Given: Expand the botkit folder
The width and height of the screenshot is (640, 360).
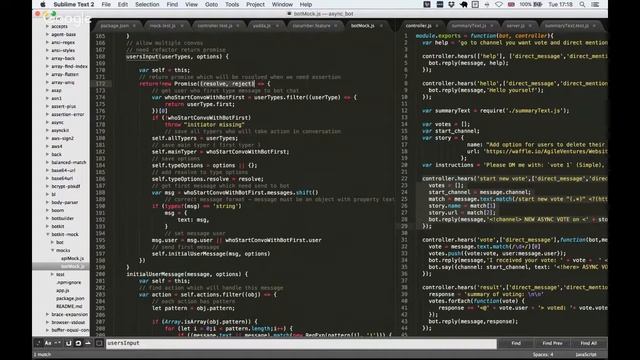Looking at the screenshot, I should click(47, 226).
